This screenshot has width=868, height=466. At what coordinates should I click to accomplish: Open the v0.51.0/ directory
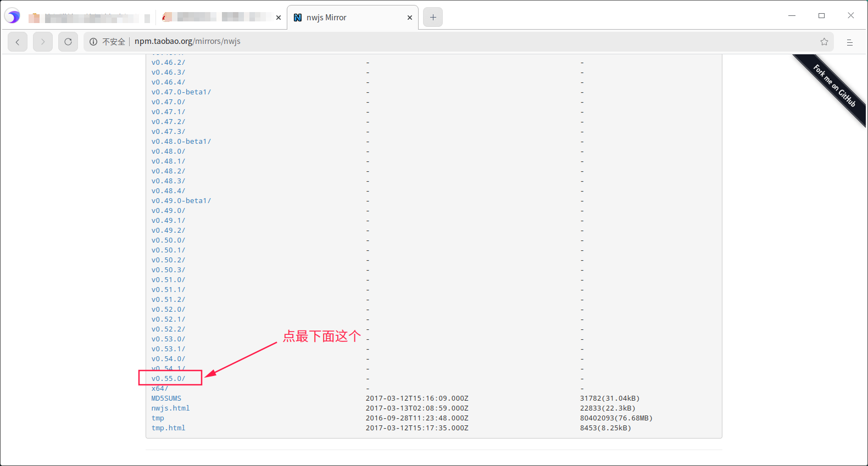pyautogui.click(x=168, y=280)
